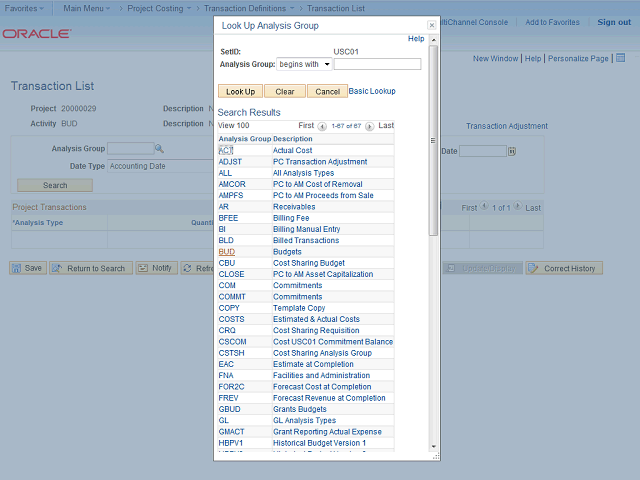Screen dimensions: 640x480
Task: Select the BUD analysis group
Action: point(227,252)
